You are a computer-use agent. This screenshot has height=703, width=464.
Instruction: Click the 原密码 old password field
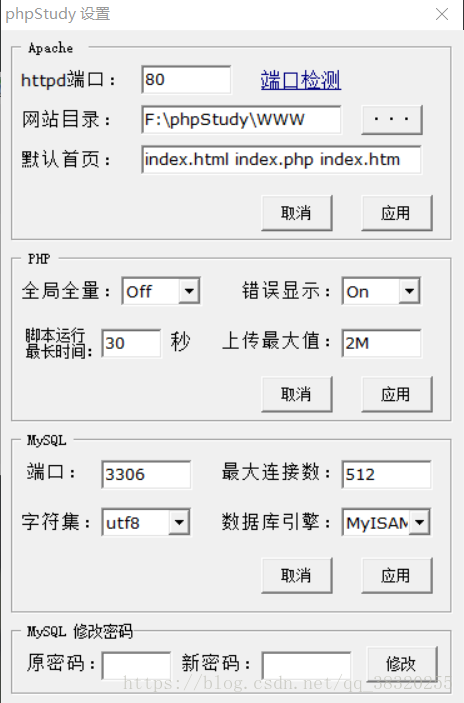point(136,666)
